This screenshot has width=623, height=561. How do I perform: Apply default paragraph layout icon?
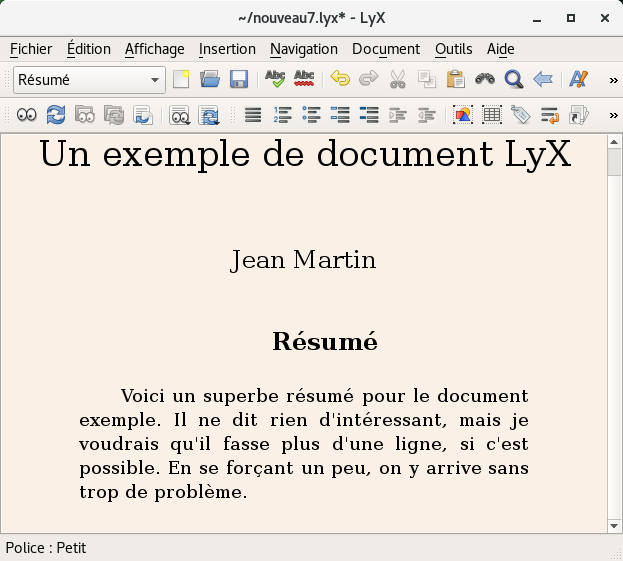pos(253,115)
